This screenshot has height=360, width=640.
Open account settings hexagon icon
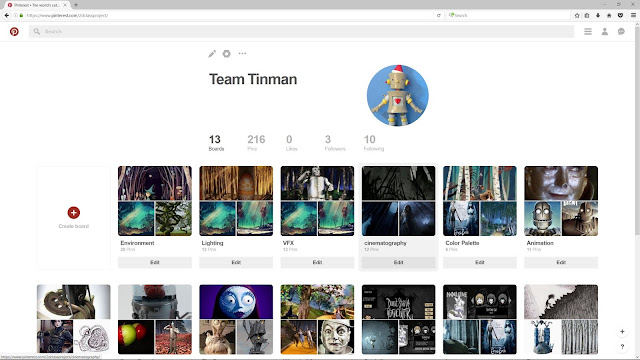coord(227,53)
